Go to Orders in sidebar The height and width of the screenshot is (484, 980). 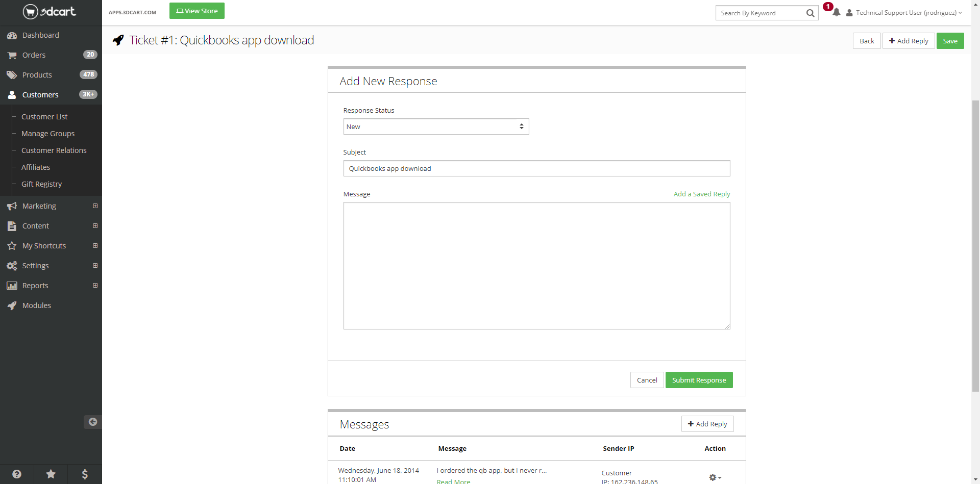[x=34, y=55]
